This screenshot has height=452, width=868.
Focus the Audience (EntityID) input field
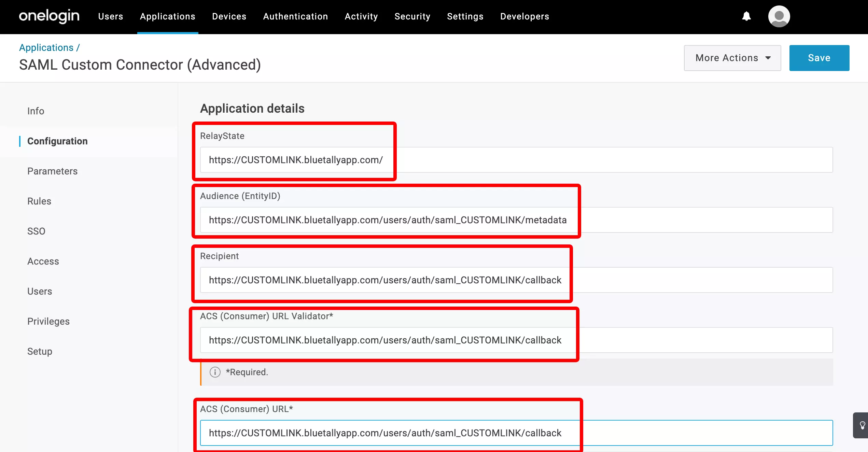pos(516,220)
